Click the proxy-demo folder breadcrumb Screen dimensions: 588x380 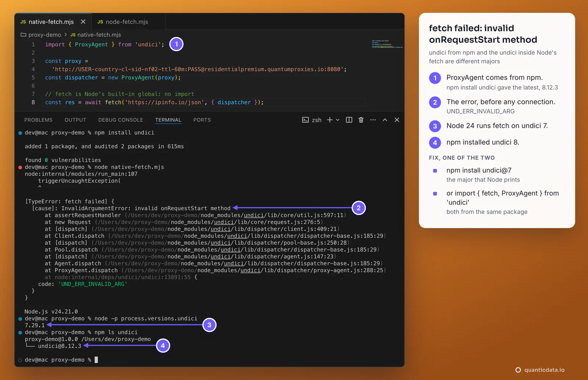tap(44, 35)
